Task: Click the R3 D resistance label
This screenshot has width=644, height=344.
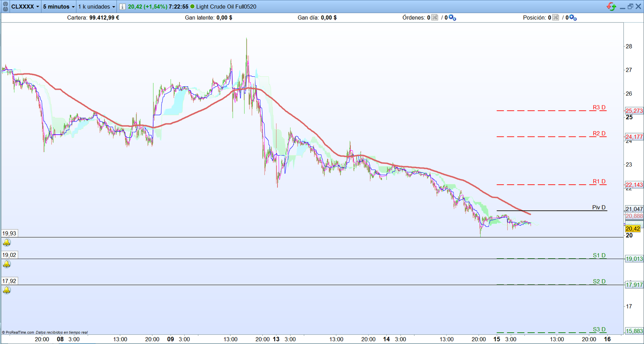Action: point(599,107)
